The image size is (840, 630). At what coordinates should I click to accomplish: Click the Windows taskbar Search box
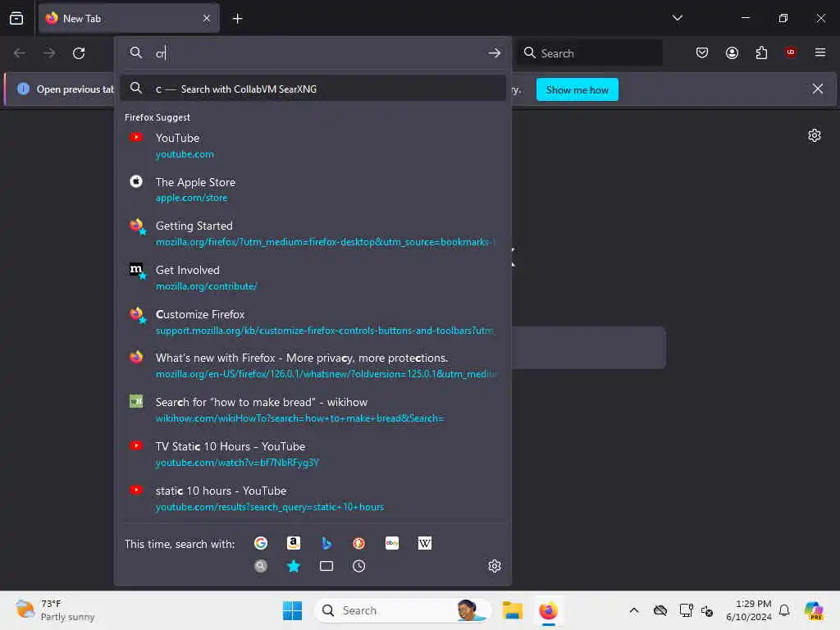[402, 610]
